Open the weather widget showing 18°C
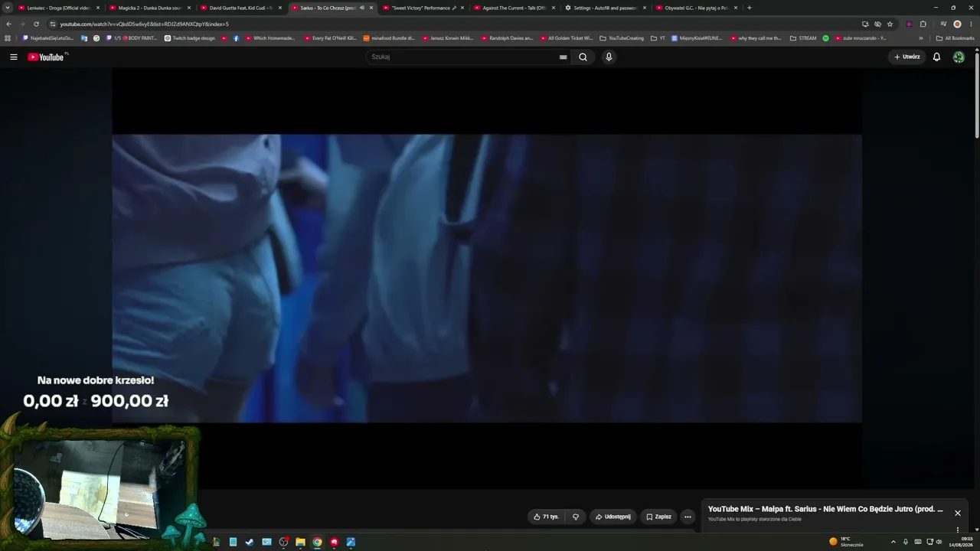 pos(846,542)
